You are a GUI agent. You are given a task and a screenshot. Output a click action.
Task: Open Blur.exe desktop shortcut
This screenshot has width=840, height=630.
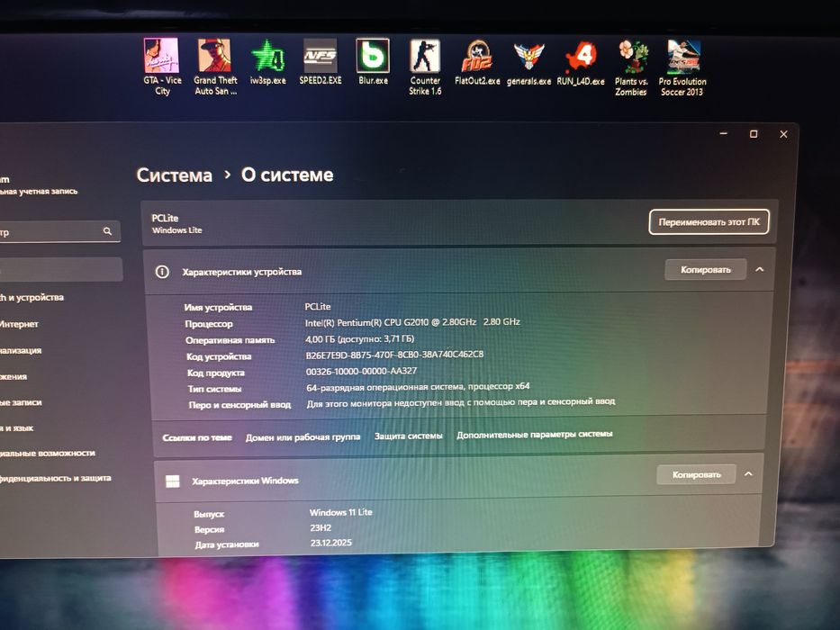pos(373,63)
